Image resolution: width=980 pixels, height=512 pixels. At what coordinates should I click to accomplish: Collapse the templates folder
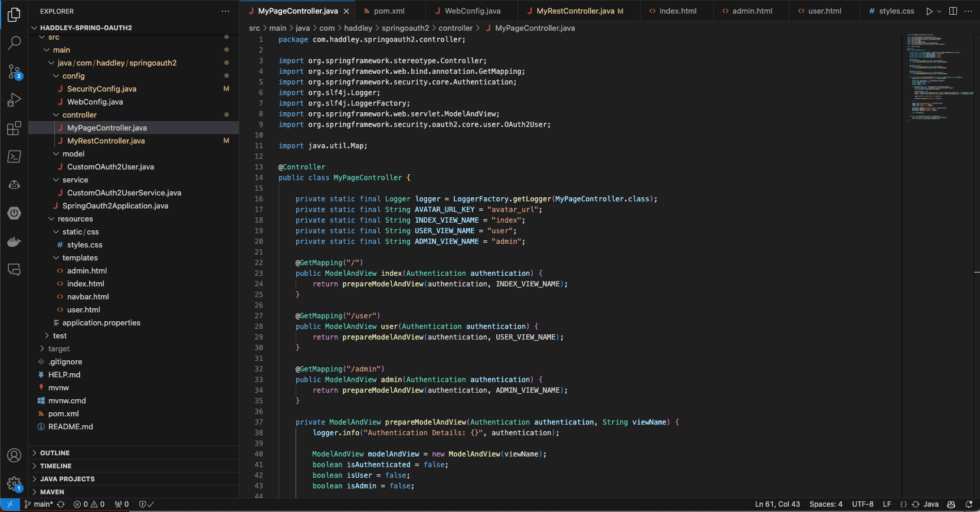[x=80, y=258]
